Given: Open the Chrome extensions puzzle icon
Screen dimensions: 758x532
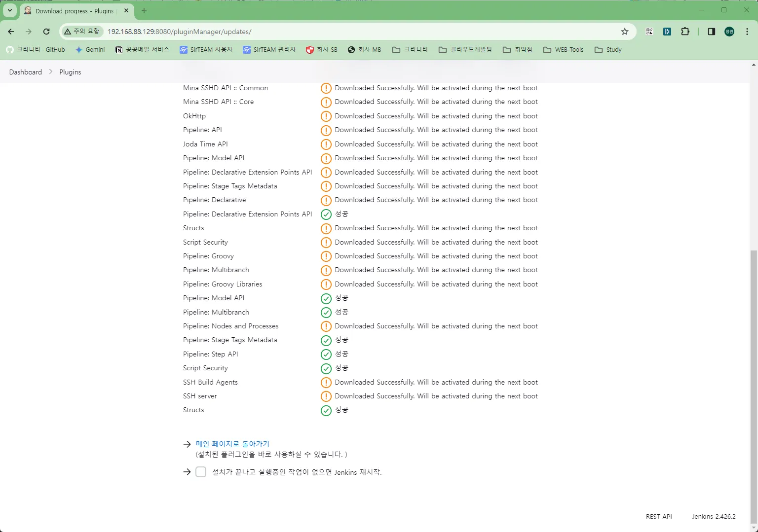Looking at the screenshot, I should (685, 32).
